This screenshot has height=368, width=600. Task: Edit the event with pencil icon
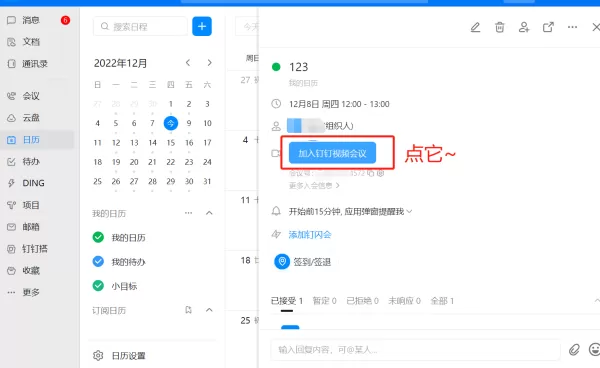[475, 27]
